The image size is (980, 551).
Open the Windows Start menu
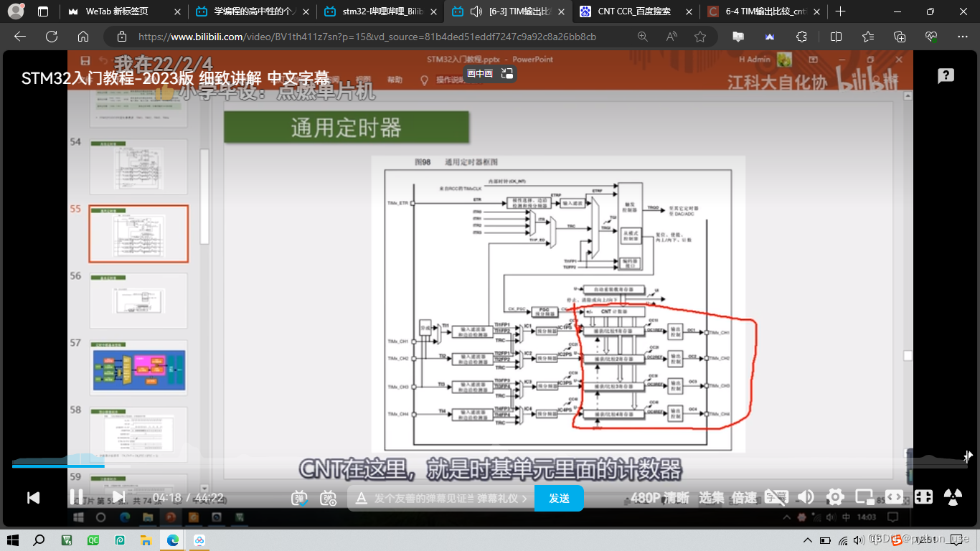pyautogui.click(x=12, y=540)
